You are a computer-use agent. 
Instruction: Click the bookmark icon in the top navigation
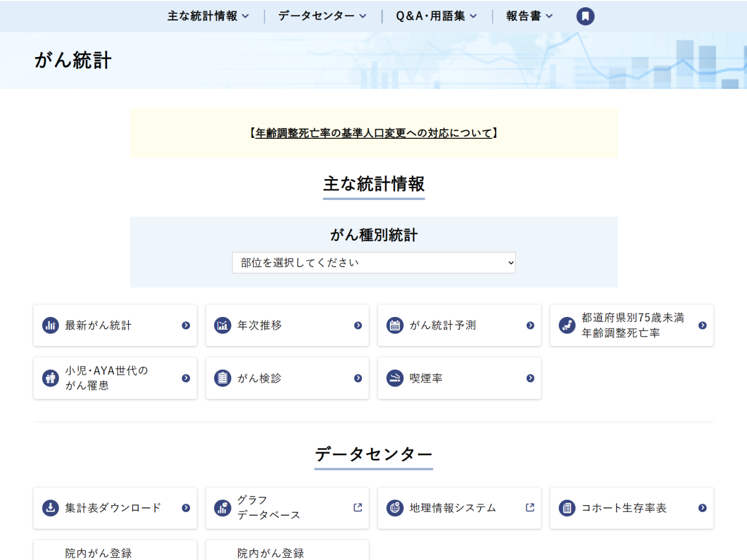click(585, 16)
